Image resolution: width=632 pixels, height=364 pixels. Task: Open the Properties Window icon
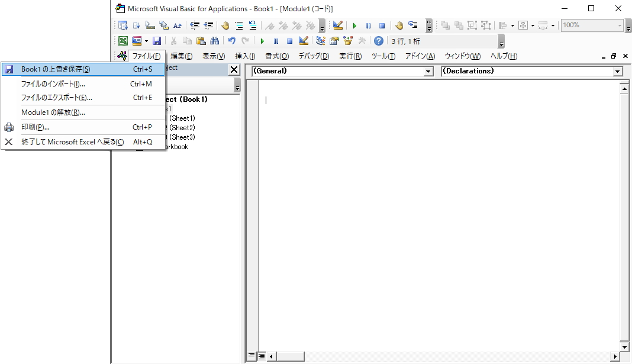[334, 41]
